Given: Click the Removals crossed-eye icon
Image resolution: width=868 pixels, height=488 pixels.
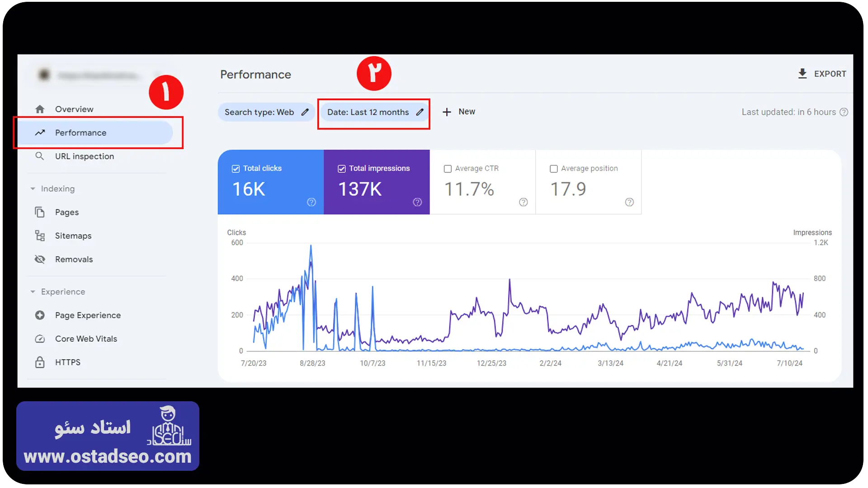Looking at the screenshot, I should tap(40, 259).
